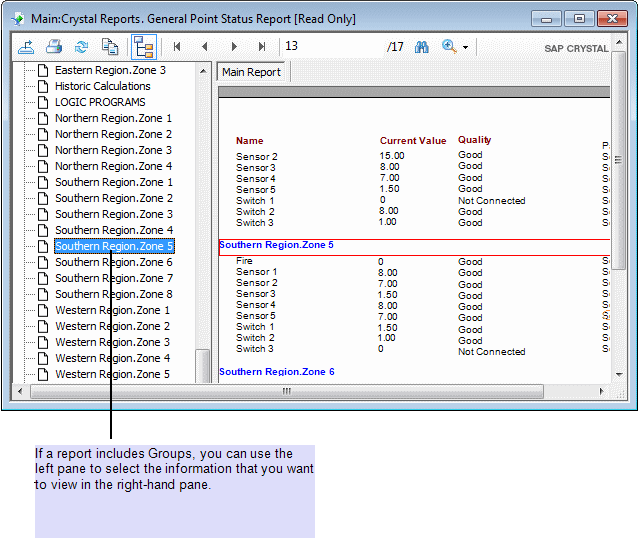Click the Print report icon
Image resolution: width=639 pixels, height=548 pixels.
coord(54,47)
